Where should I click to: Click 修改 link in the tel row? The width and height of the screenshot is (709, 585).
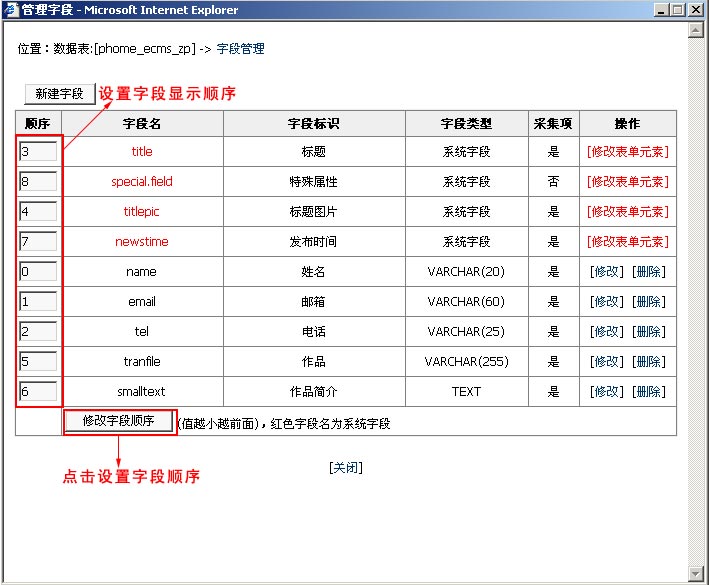coord(606,332)
